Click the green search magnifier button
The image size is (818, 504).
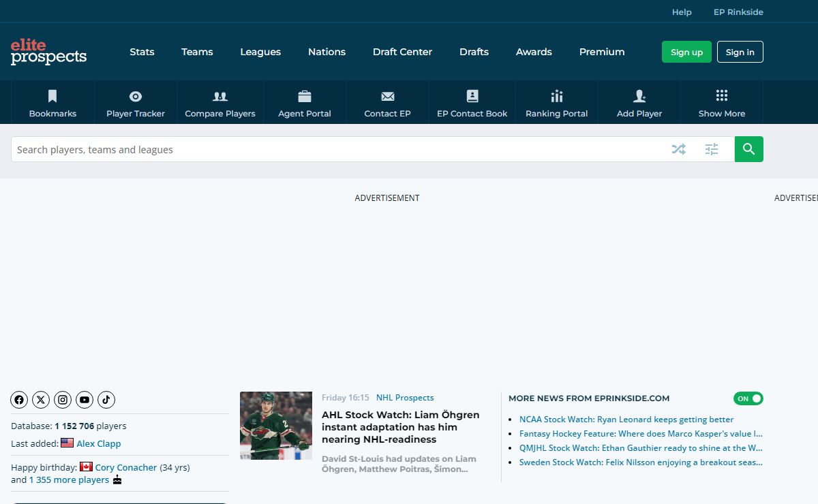point(748,149)
